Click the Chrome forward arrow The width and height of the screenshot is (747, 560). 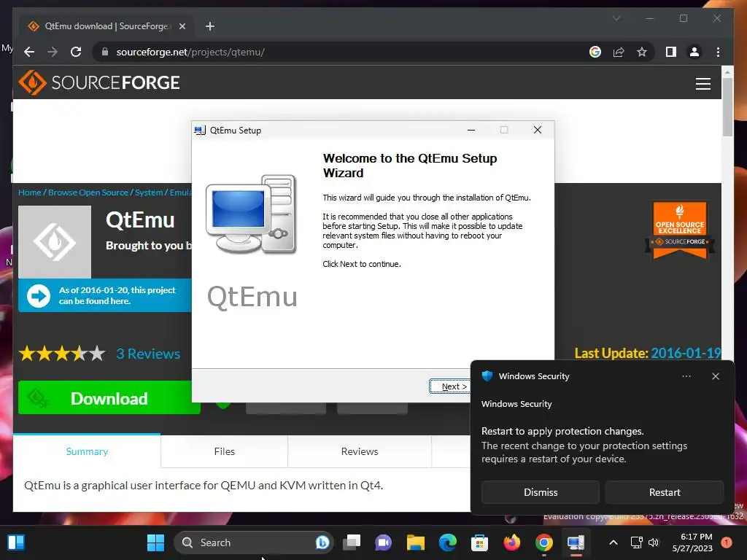(x=53, y=52)
